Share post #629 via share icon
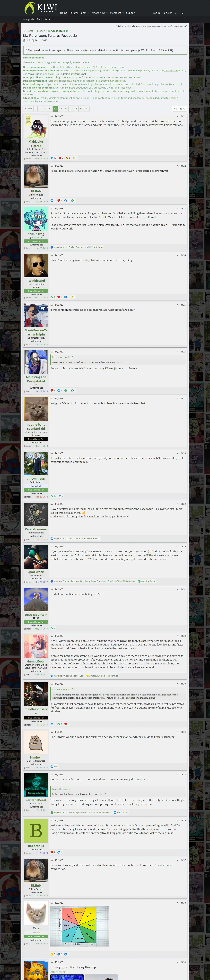The image size is (210, 980). click(177, 504)
